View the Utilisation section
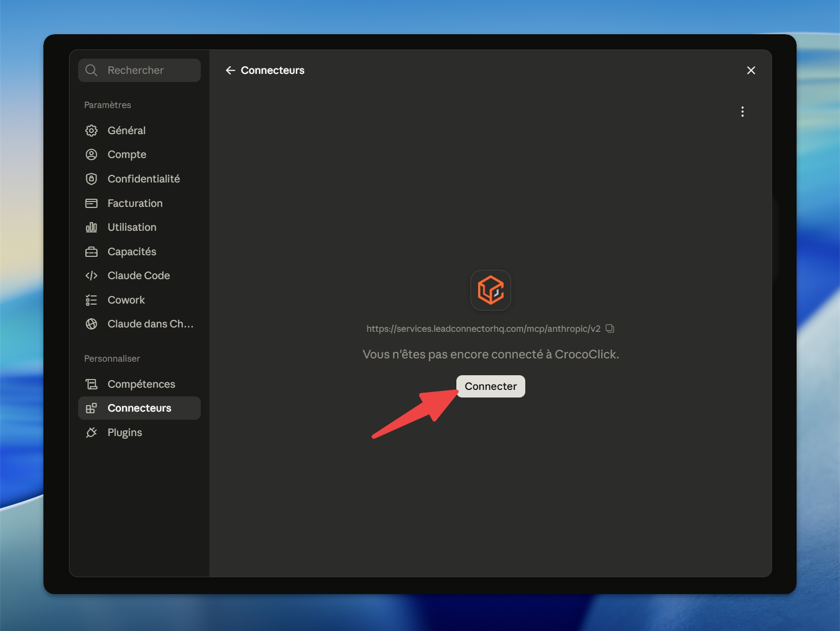 tap(139, 227)
